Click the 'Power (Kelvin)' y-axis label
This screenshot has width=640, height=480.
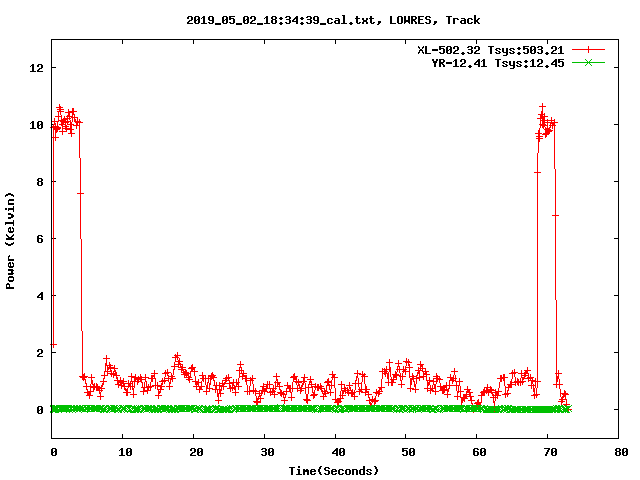point(10,241)
